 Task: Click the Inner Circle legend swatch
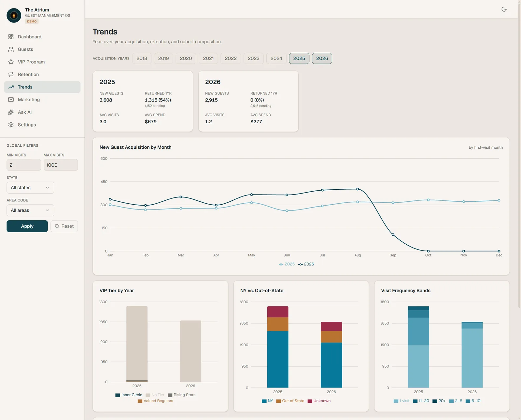[118, 395]
